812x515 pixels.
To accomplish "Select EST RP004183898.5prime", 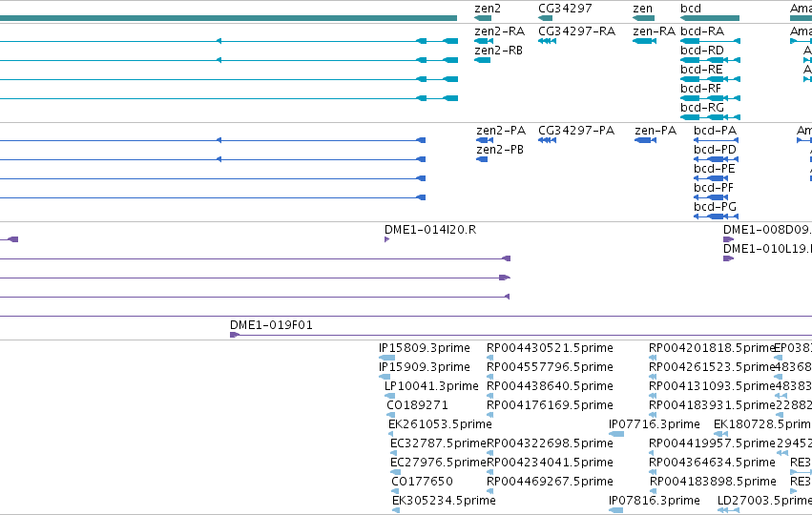I will tap(713, 482).
